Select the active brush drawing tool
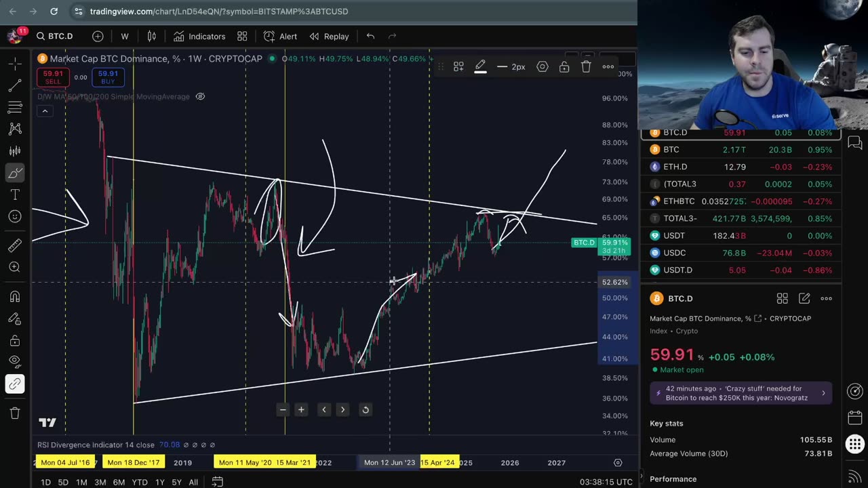This screenshot has width=868, height=488. coord(15,173)
